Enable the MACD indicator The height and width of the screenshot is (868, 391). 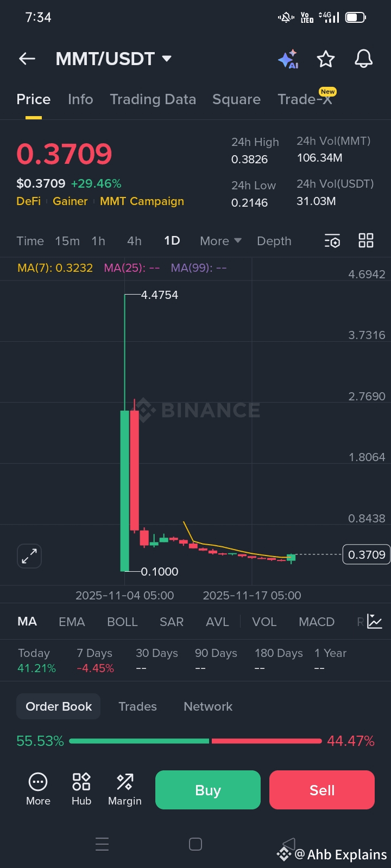[x=317, y=622]
